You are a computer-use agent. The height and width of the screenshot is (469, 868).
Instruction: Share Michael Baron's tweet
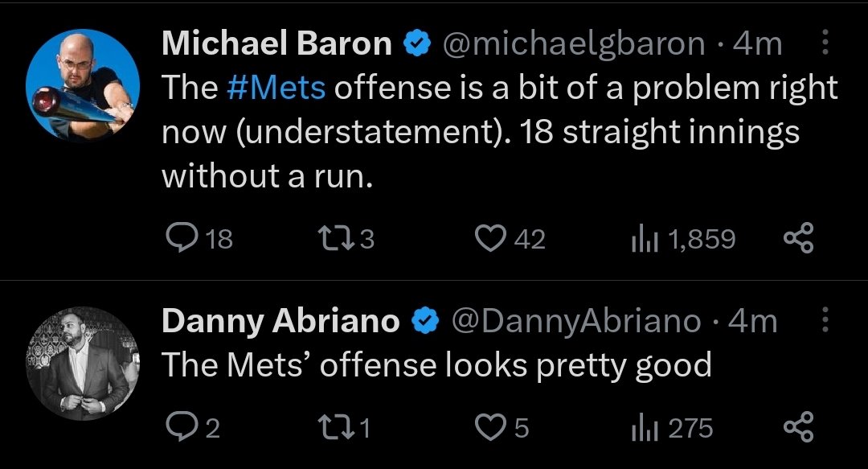pos(799,238)
